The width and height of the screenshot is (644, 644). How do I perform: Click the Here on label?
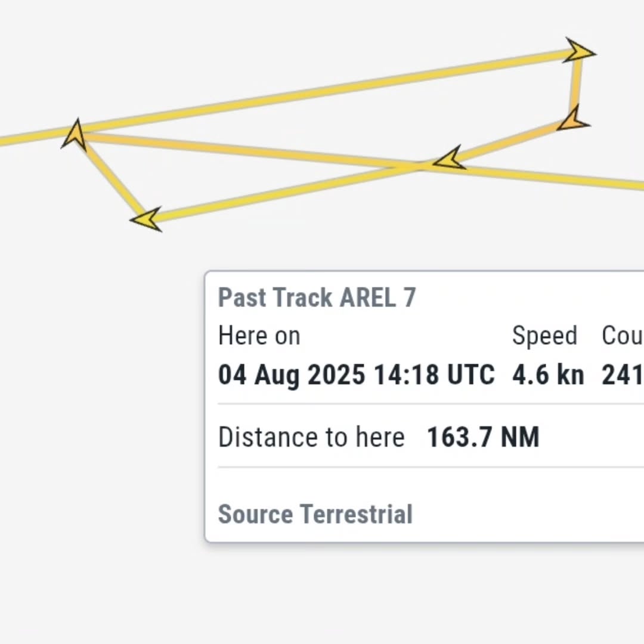point(259,336)
